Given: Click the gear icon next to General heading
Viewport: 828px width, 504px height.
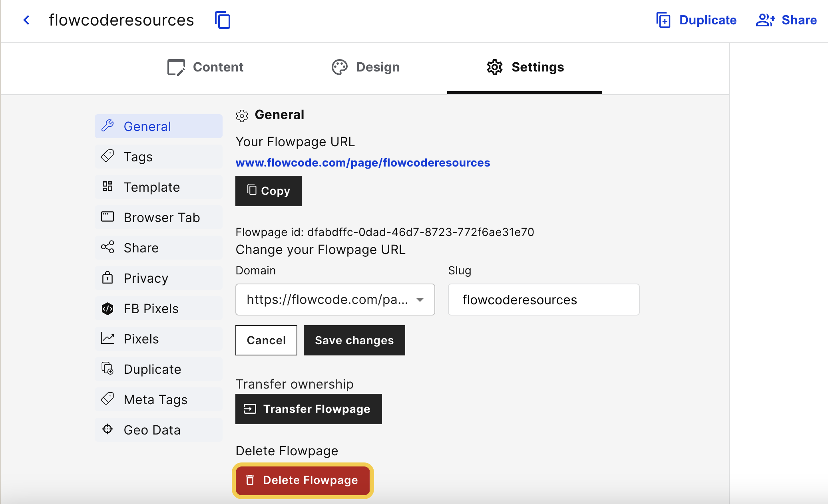Looking at the screenshot, I should pyautogui.click(x=242, y=116).
